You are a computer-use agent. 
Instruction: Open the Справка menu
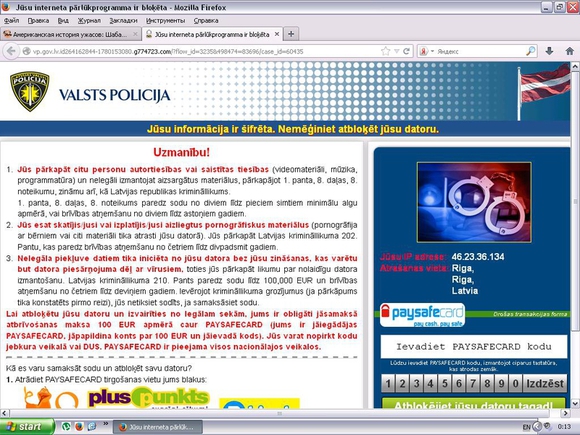point(206,21)
